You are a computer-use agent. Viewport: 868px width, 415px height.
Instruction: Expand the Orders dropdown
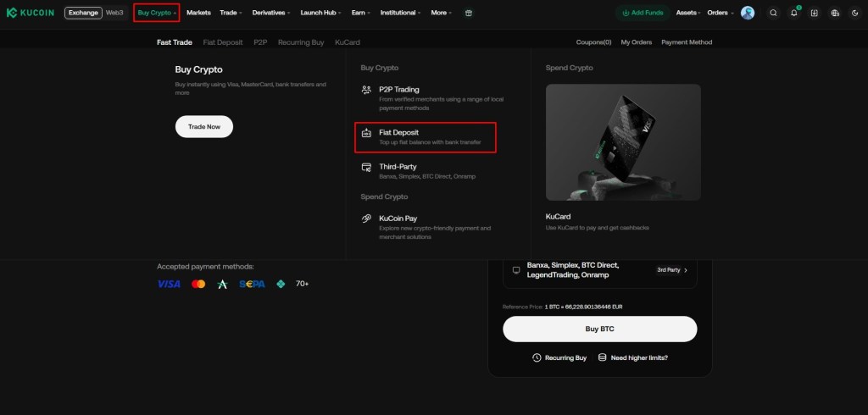click(x=721, y=13)
